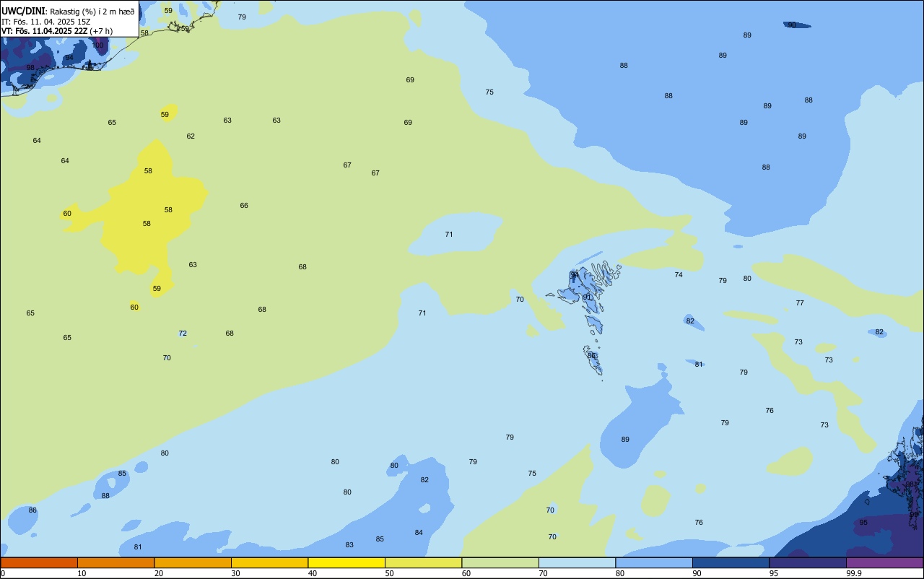Pick the 20–30 legend color band
This screenshot has height=579, width=924.
coord(193,562)
